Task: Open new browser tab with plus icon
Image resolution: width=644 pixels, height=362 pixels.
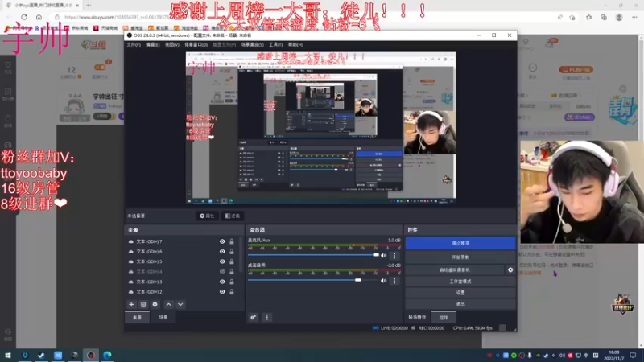Action: 89,6
